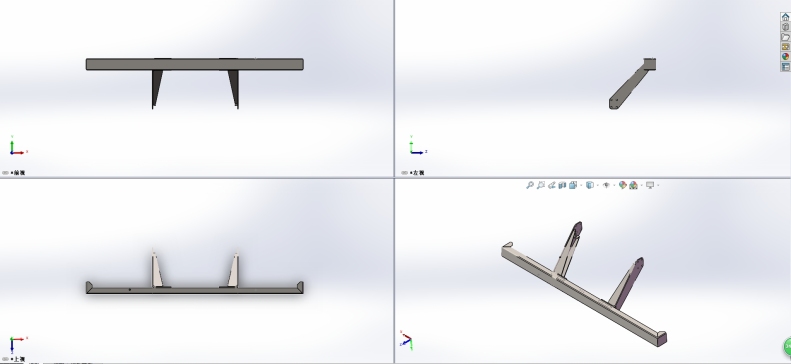
Task: Open the View Palette task pane tab
Action: click(x=785, y=46)
